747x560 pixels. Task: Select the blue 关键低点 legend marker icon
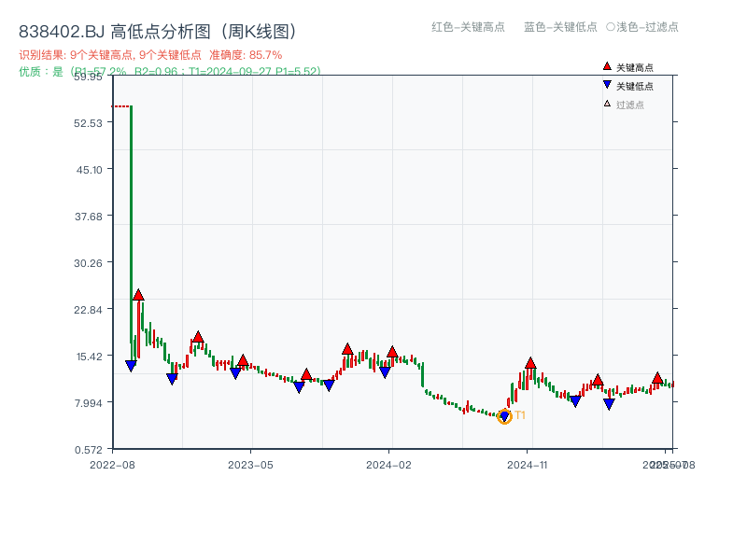pyautogui.click(x=607, y=84)
